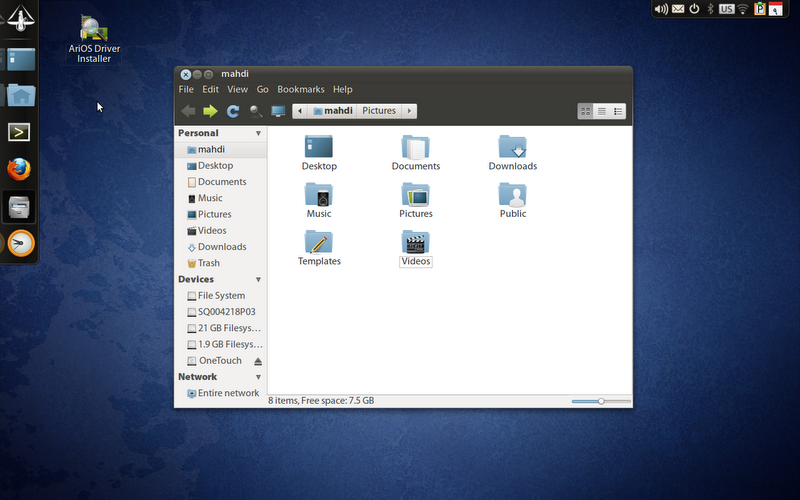Viewport: 800px width, 500px height.
Task: Click the Pictures path bar button
Action: 379,111
